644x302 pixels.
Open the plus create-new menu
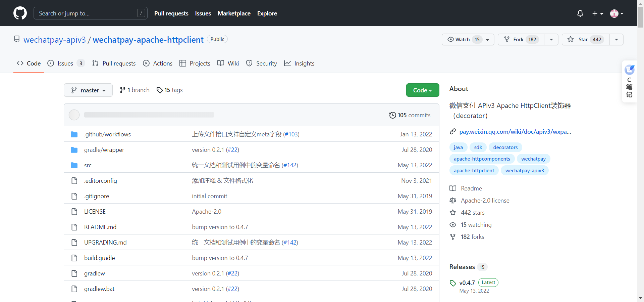click(597, 13)
